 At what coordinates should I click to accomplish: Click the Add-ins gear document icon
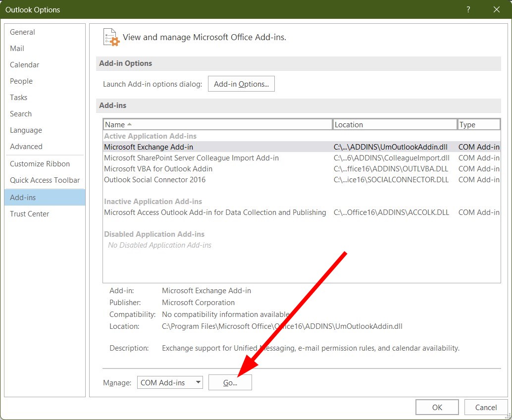111,37
